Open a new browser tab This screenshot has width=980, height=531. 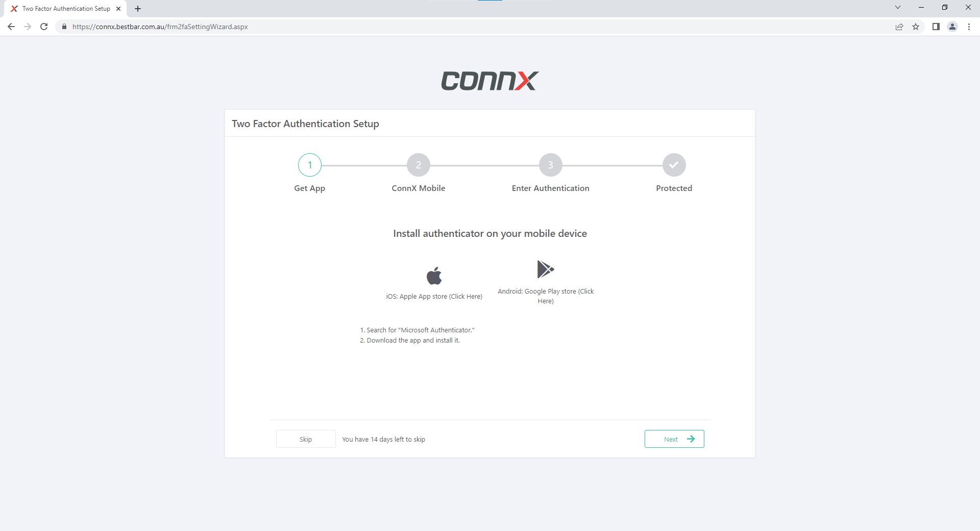[138, 9]
